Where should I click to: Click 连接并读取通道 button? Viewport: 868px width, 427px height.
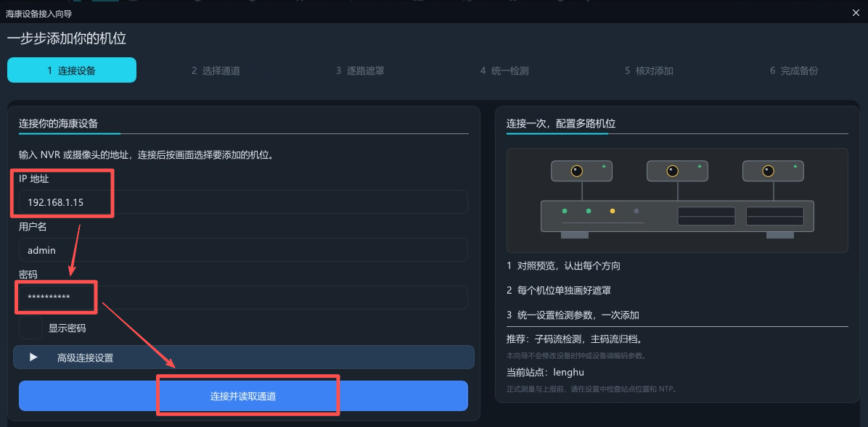[244, 396]
